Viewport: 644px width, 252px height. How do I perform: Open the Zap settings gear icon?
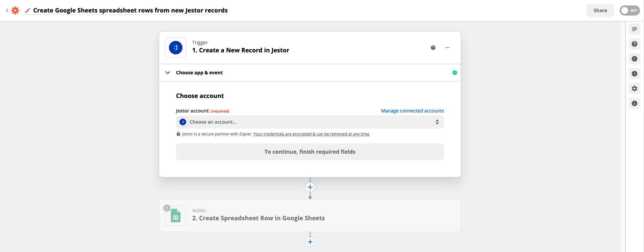[x=635, y=89]
